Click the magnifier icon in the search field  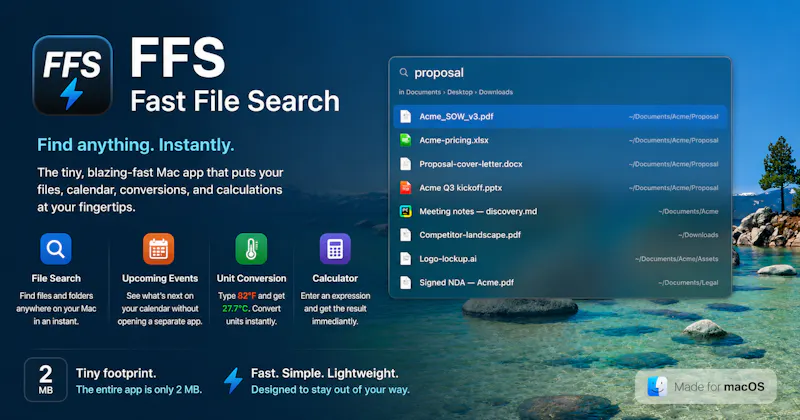coord(404,72)
